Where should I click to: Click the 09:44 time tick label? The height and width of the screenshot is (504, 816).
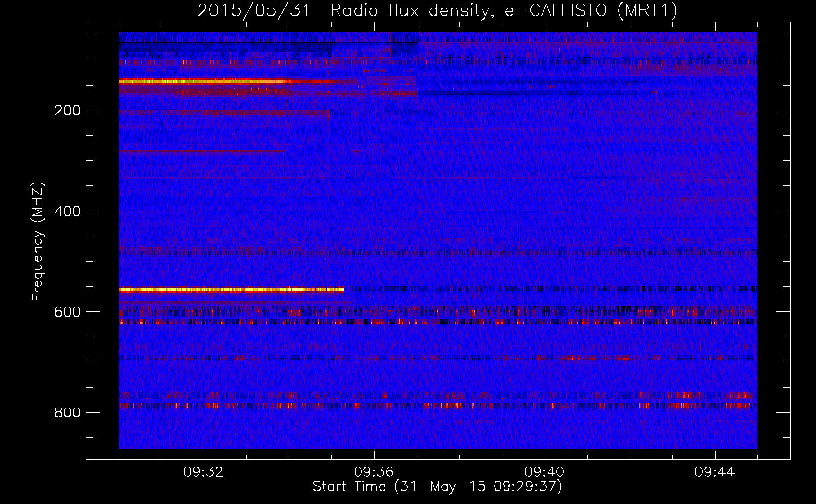tap(715, 472)
